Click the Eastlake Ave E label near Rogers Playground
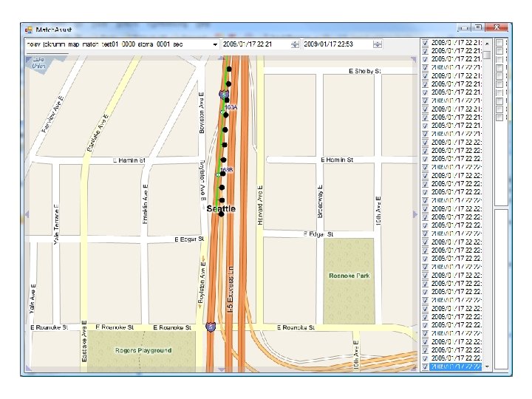532x399 pixels. [84, 341]
